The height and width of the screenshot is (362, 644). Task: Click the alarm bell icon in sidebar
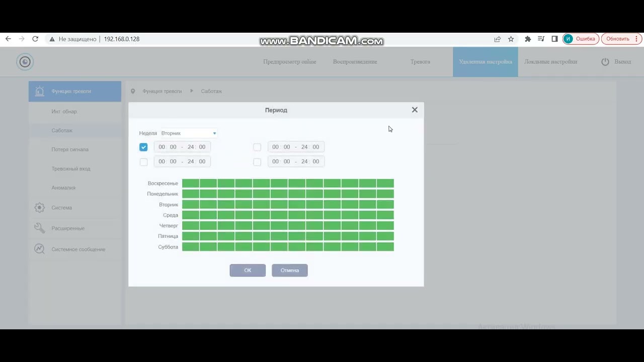[39, 91]
